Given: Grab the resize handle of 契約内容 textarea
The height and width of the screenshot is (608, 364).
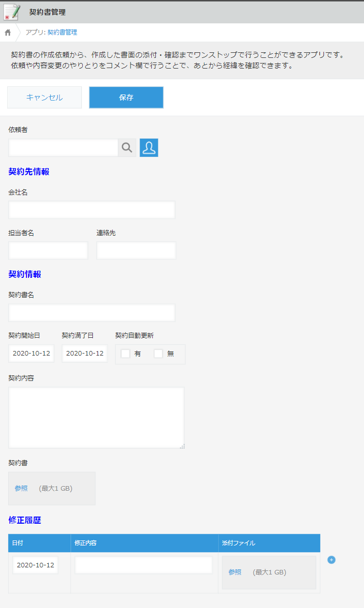Looking at the screenshot, I should (x=182, y=446).
